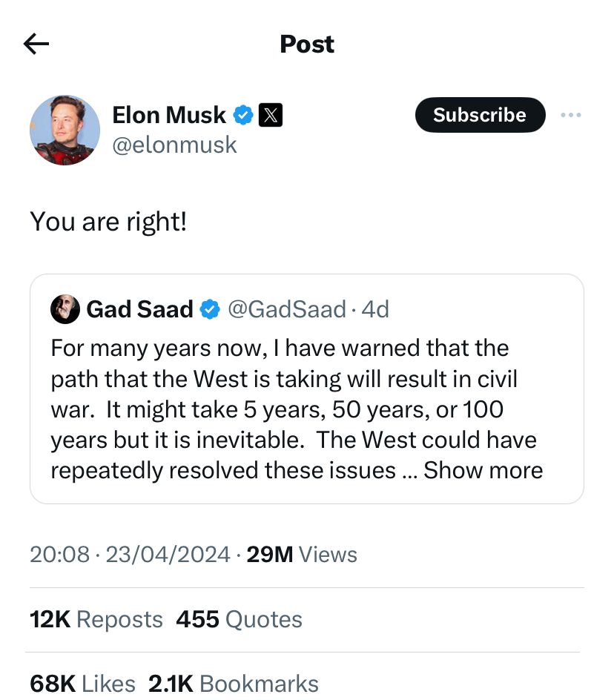Click the @elonmusk handle
This screenshot has height=700, width=614.
coord(174,145)
